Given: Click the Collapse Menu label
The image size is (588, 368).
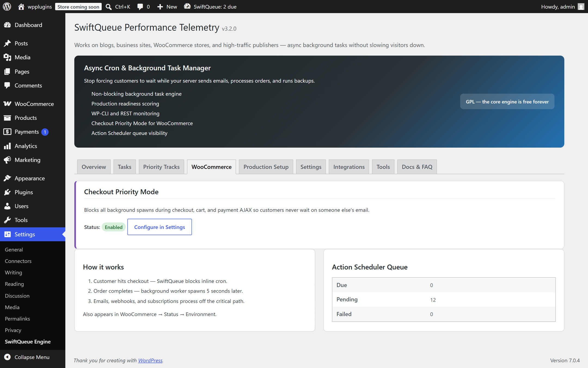Looking at the screenshot, I should pos(32,357).
